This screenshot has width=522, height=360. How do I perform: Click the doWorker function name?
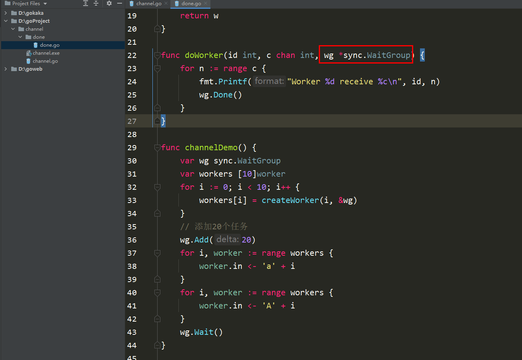[x=204, y=55]
